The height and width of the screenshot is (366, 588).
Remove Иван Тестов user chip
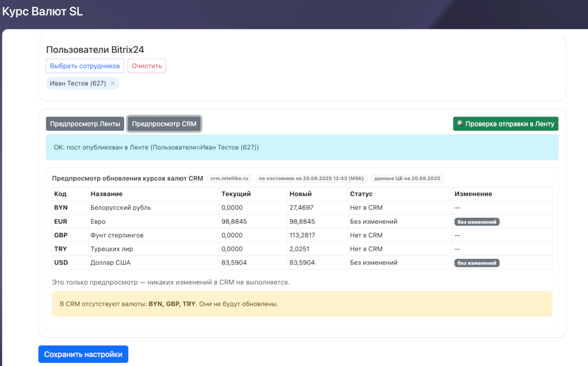coord(112,83)
